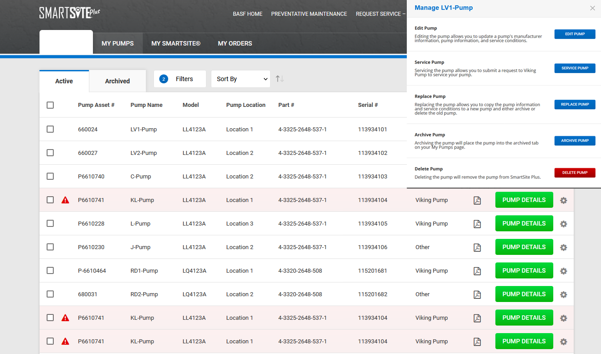Click the Model column header
The image size is (601, 361).
190,105
